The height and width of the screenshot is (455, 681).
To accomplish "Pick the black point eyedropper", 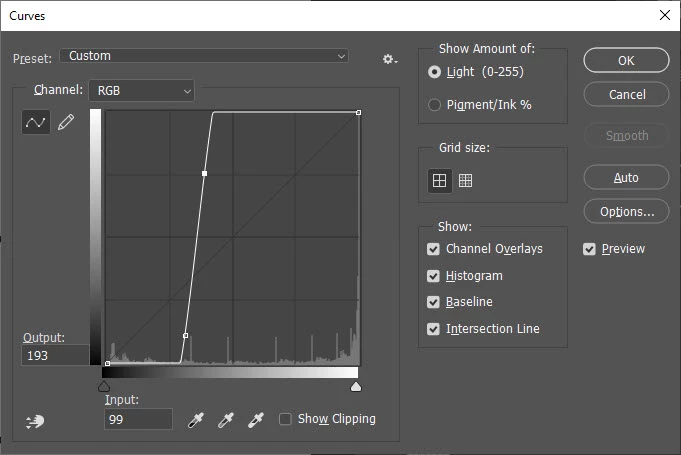I will coord(196,420).
